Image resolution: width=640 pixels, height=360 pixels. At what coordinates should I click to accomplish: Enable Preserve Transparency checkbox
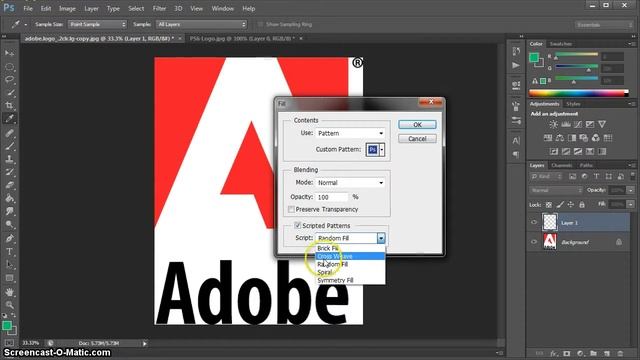point(291,209)
